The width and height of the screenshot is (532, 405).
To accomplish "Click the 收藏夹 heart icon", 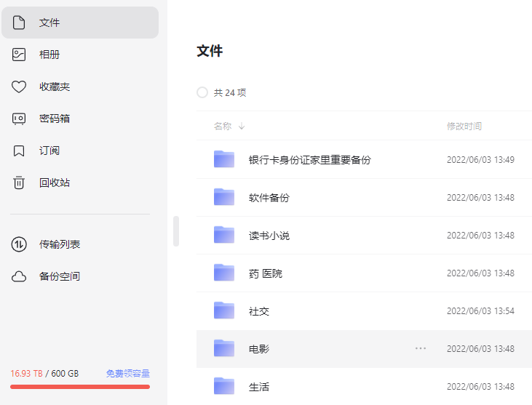I will tap(19, 87).
